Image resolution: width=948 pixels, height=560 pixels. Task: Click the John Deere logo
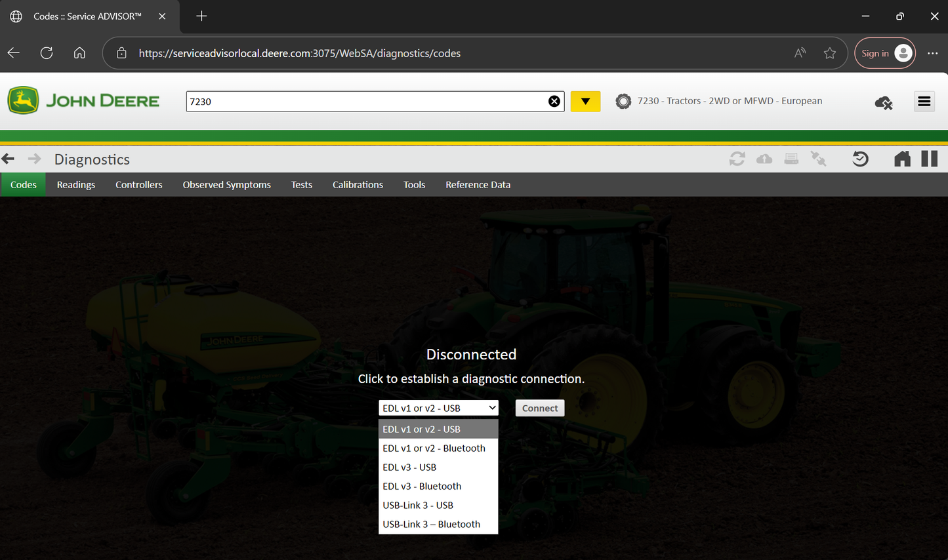pyautogui.click(x=84, y=101)
